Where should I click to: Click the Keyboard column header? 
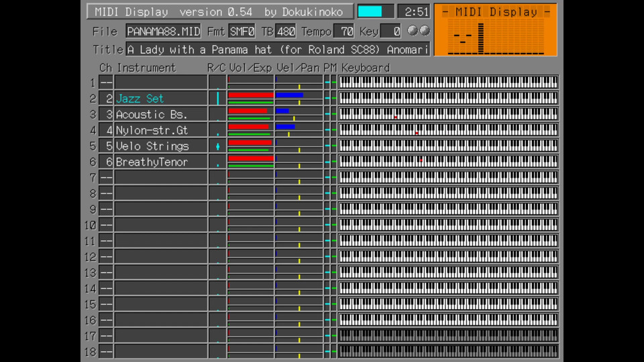point(366,68)
